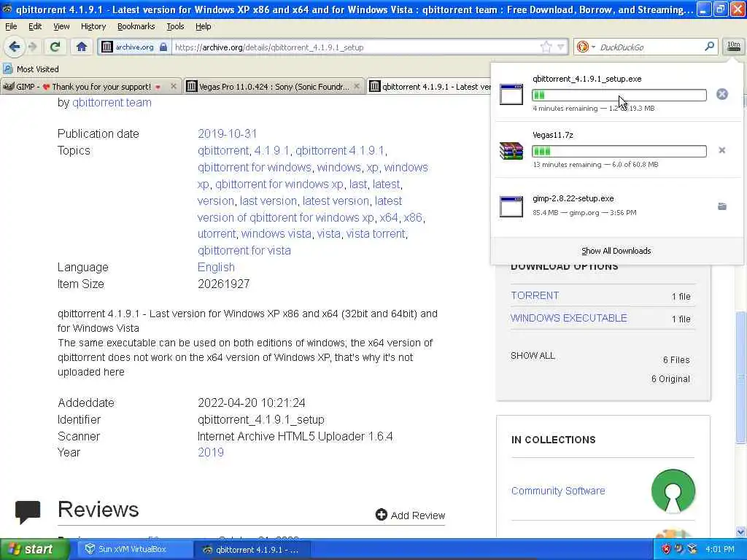Click the Community Software green logo
This screenshot has height=560, width=747.
673,491
